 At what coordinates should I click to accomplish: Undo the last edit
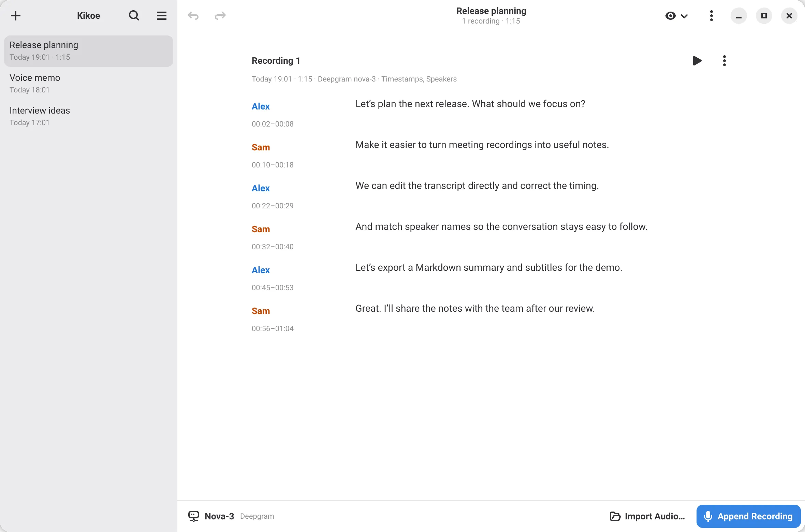(x=193, y=16)
